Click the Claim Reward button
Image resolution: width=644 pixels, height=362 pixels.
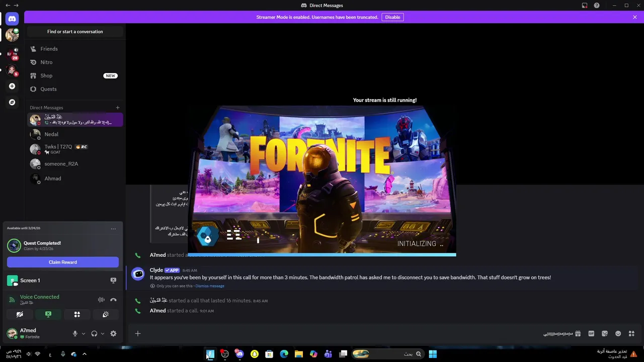tap(63, 262)
